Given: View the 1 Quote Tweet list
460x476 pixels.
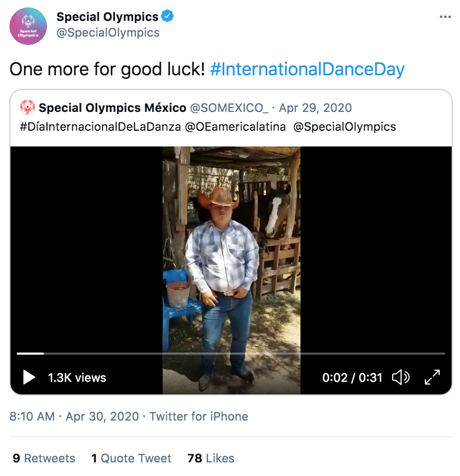Looking at the screenshot, I should coord(131,458).
